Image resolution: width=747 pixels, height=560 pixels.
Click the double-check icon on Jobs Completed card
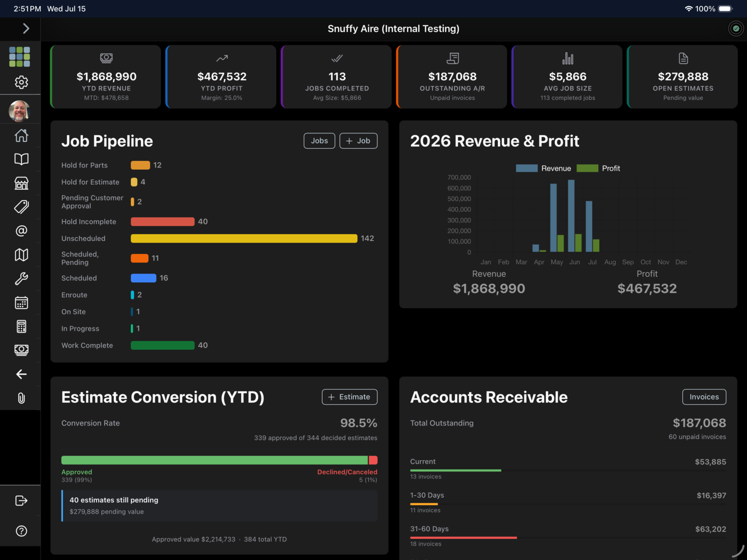tap(337, 58)
